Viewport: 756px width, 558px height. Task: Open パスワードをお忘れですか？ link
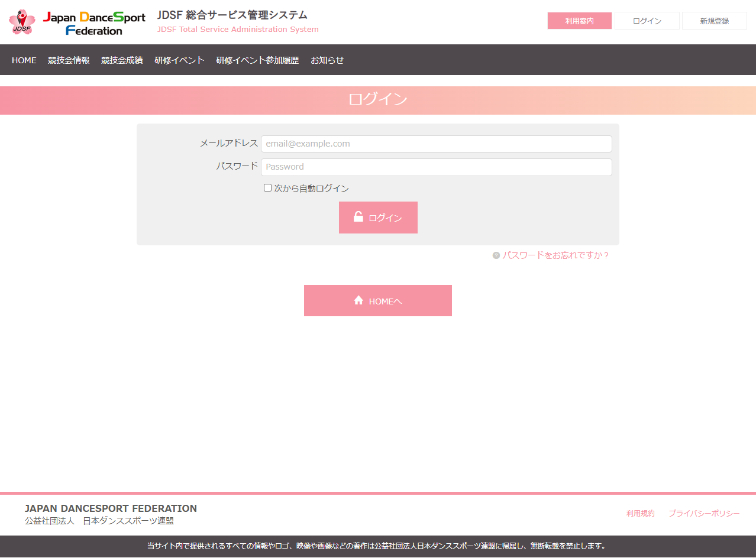pyautogui.click(x=556, y=255)
